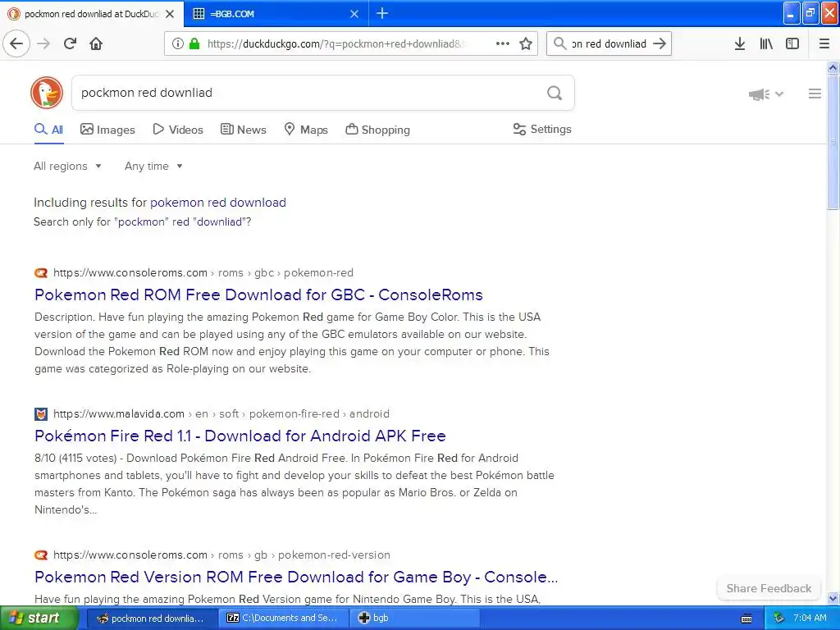The height and width of the screenshot is (630, 840).
Task: Submit toolbar search with the arrow
Action: (x=660, y=43)
